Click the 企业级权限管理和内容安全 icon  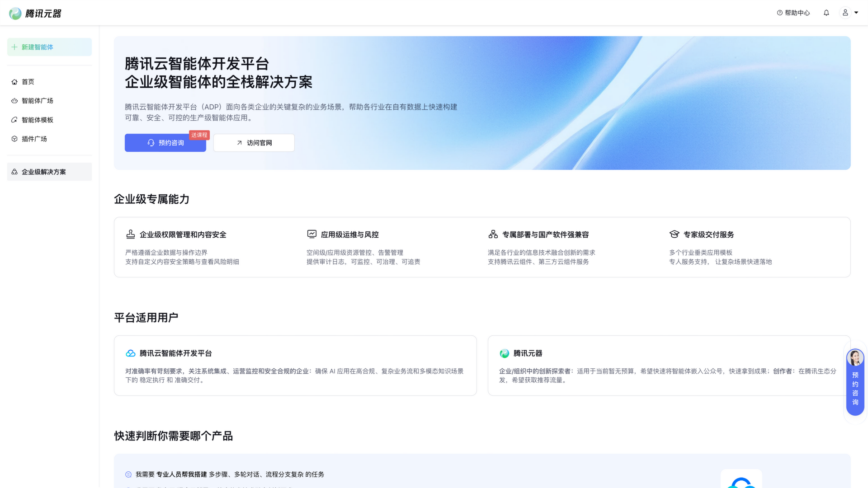pyautogui.click(x=131, y=234)
